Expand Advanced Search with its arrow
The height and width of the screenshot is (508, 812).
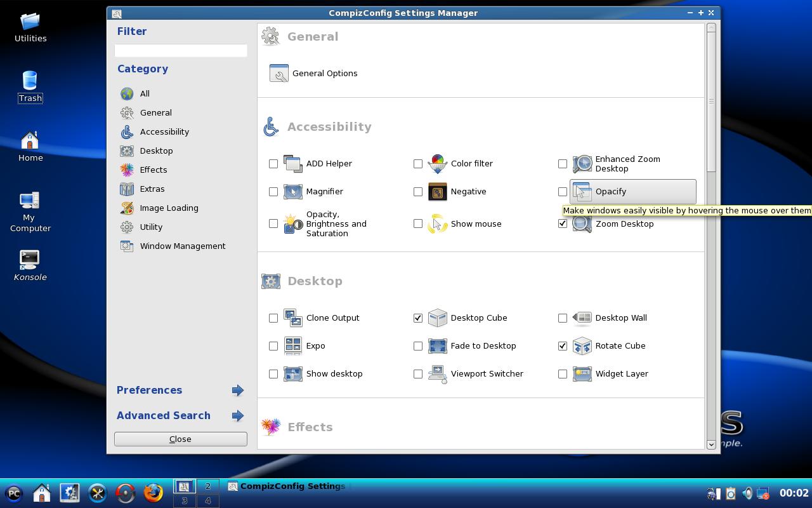(x=238, y=415)
